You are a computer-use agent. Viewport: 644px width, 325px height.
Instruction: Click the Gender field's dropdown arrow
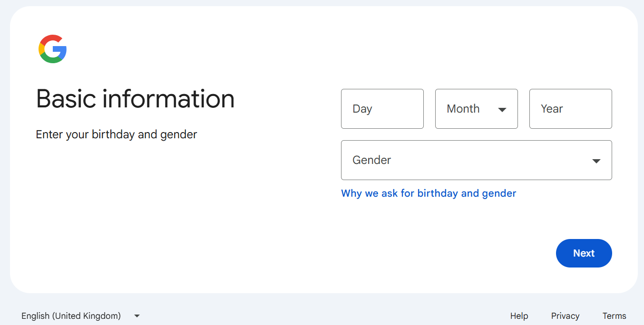(596, 161)
